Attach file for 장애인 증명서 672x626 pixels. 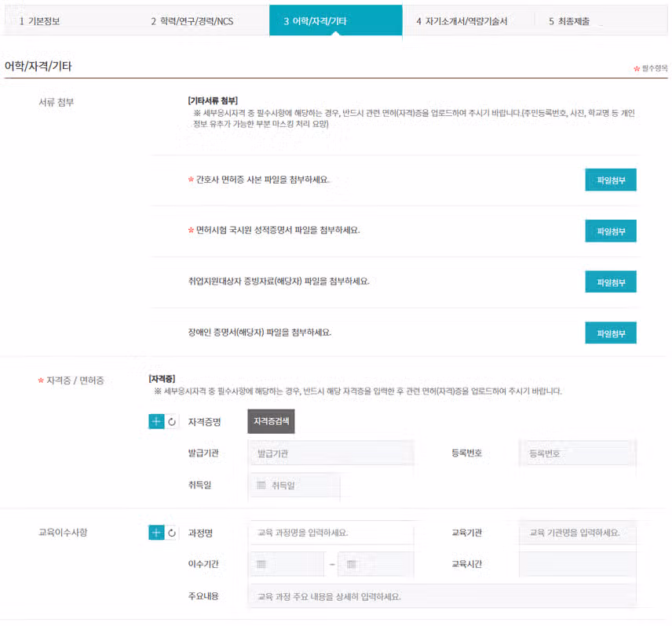point(611,333)
